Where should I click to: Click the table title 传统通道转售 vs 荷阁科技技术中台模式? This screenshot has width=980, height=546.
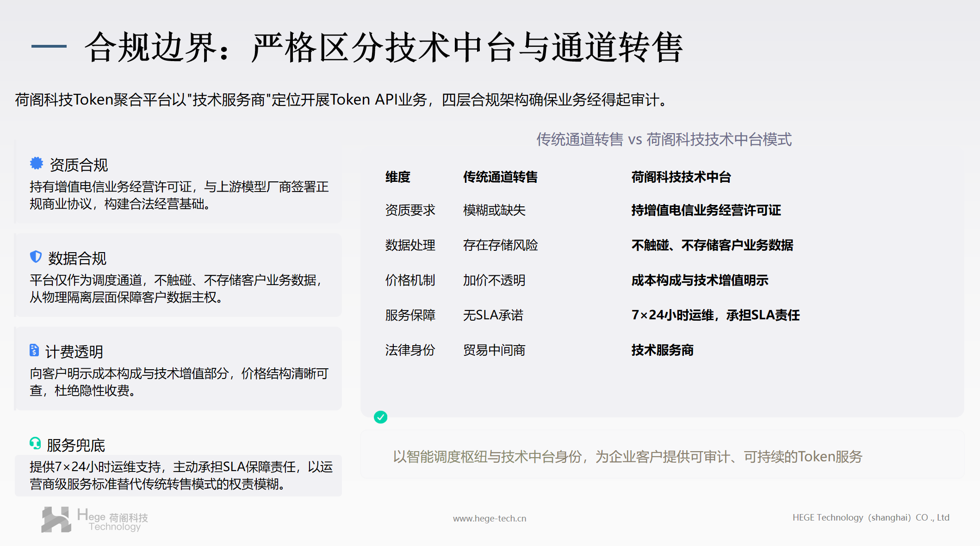(664, 139)
